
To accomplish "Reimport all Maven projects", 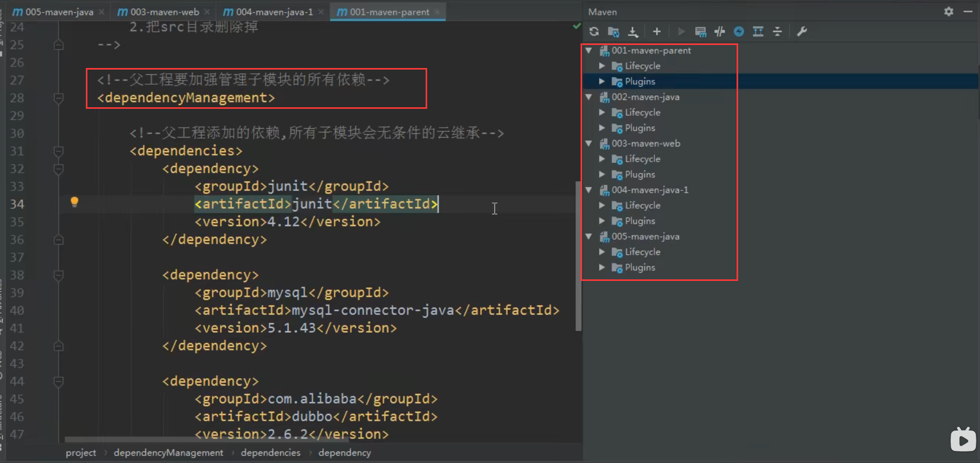I will 594,31.
